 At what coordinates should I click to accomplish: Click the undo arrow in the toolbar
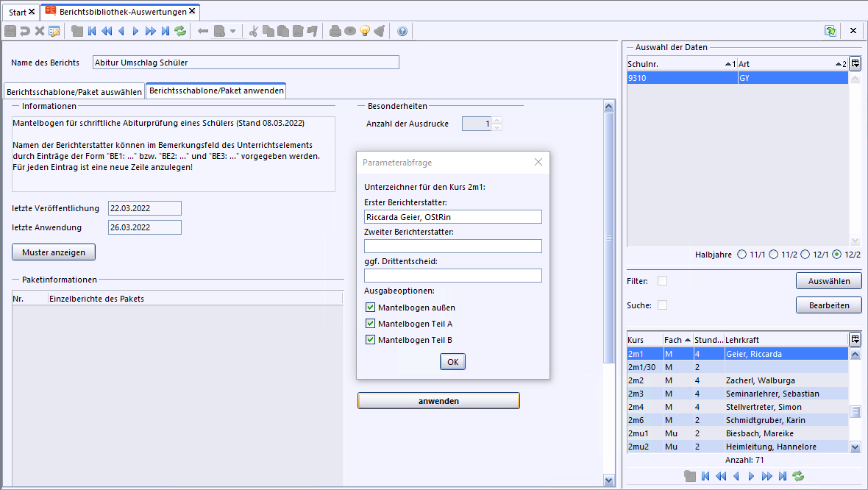[25, 31]
